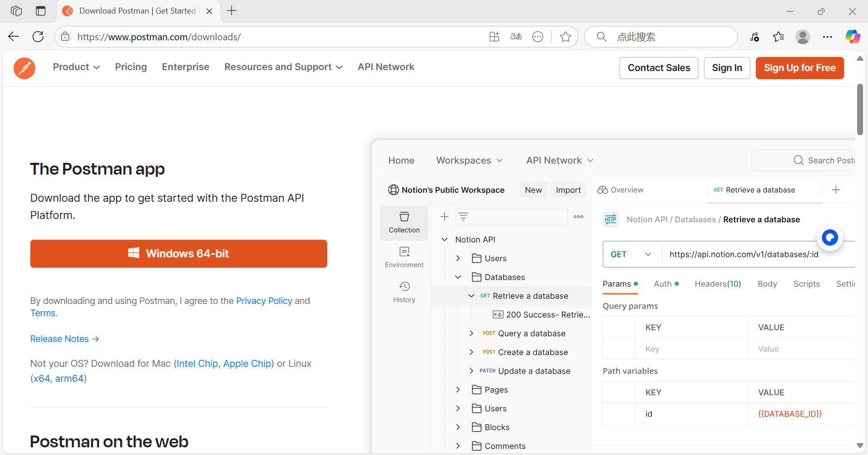Add this page to favorites star
Image resolution: width=868 pixels, height=455 pixels.
(x=565, y=37)
